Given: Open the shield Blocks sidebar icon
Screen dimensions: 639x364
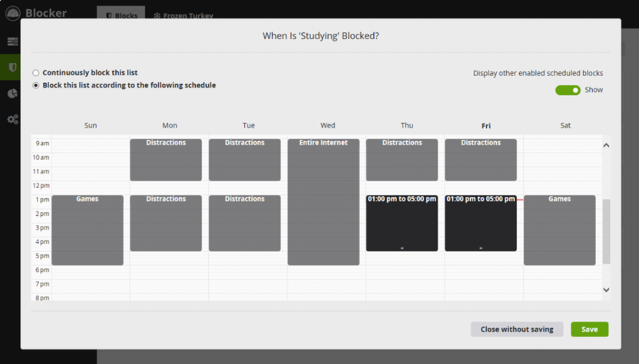Looking at the screenshot, I should coord(12,68).
